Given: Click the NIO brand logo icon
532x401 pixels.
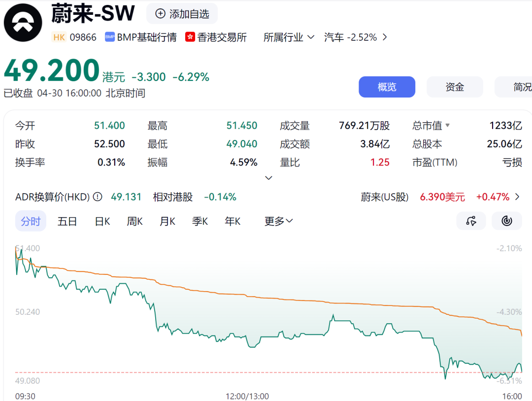Looking at the screenshot, I should coord(23,22).
